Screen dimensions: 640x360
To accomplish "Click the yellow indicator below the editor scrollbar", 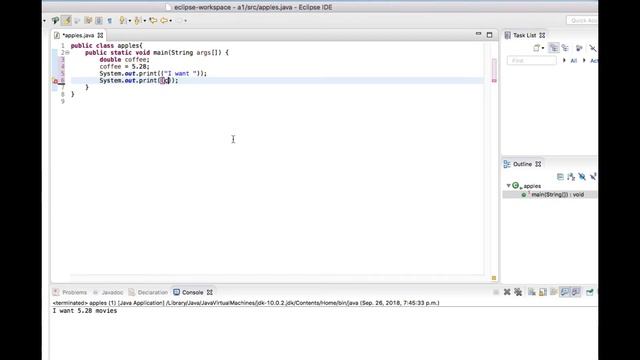I will (x=494, y=278).
